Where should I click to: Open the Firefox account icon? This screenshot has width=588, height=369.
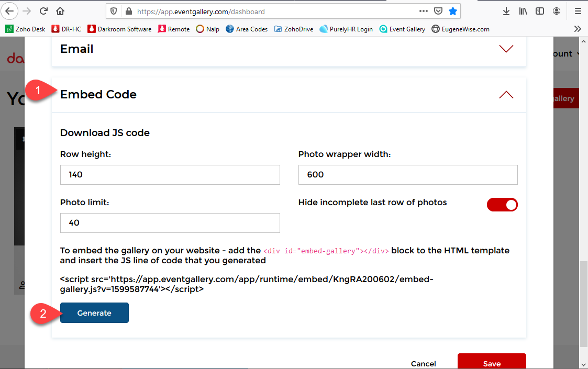557,11
